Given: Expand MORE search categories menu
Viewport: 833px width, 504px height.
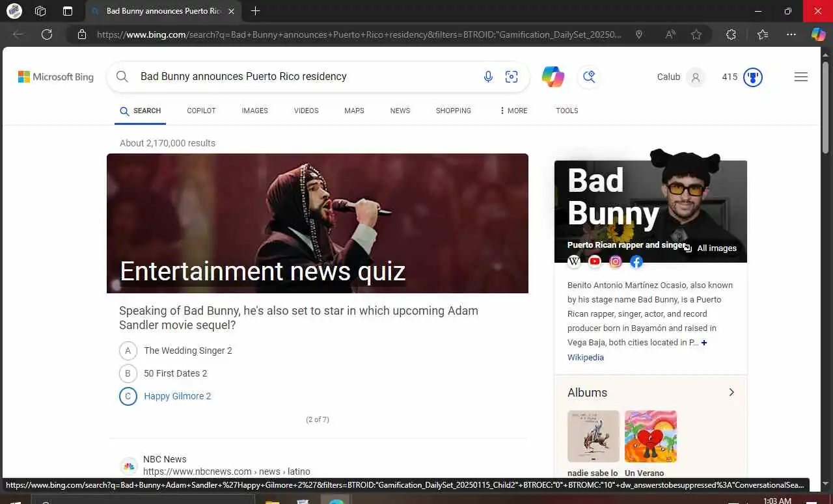Looking at the screenshot, I should pos(513,111).
